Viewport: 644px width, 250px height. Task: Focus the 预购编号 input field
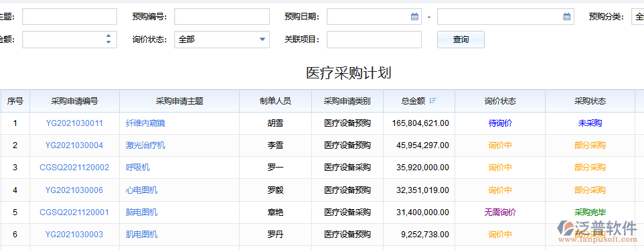(x=222, y=17)
